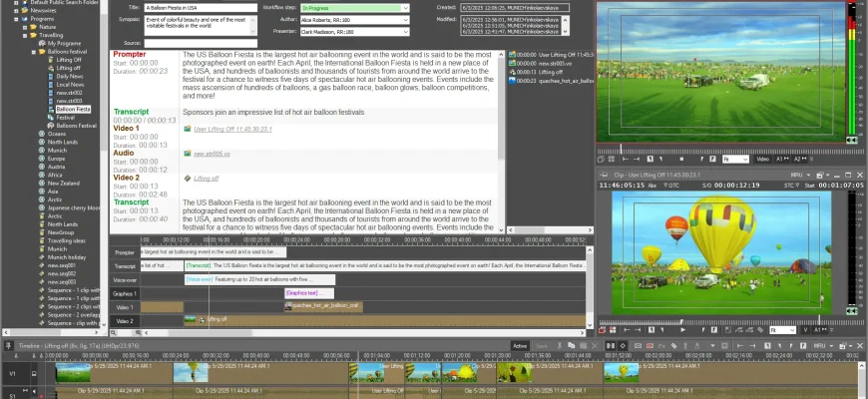Toggle the S1 track record arm dot
The width and height of the screenshot is (868, 399).
coord(41,396)
